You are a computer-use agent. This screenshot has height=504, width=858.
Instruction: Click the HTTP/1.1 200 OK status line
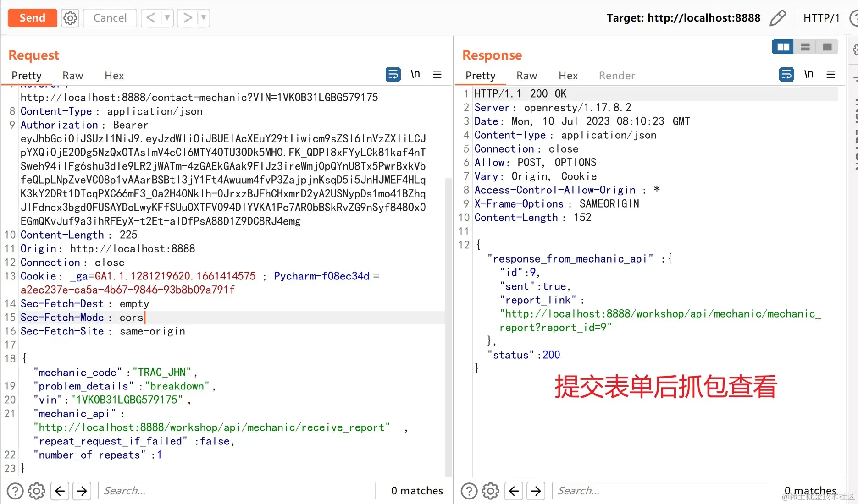coord(520,94)
